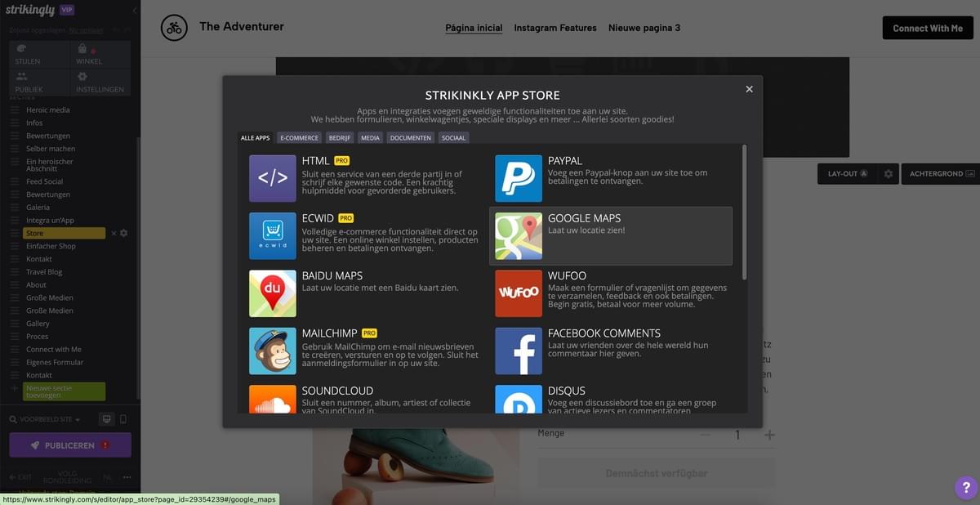Pick the Disqus app icon

point(519,399)
